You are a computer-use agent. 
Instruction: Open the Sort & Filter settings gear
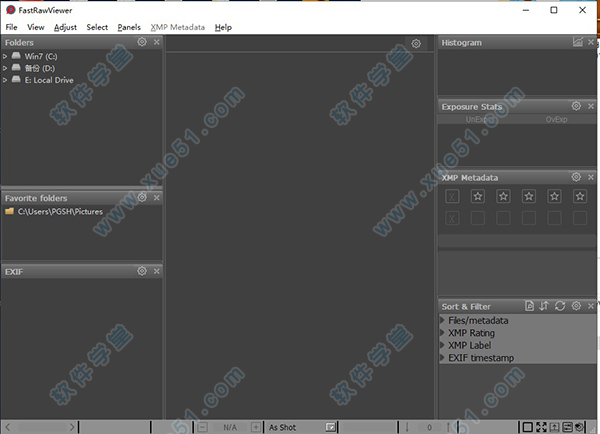pyautogui.click(x=576, y=306)
